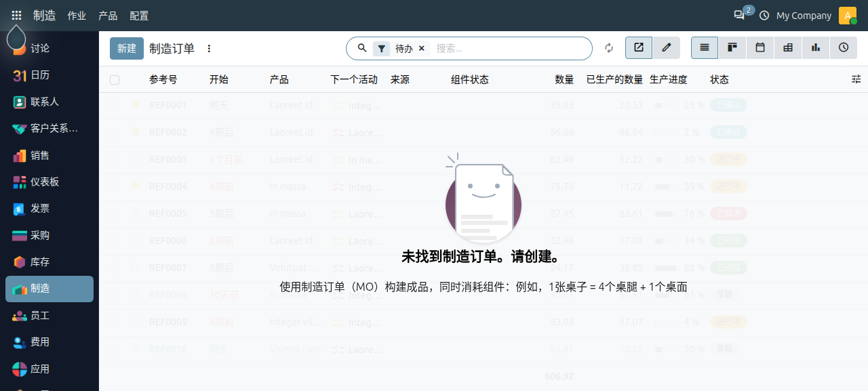Sort by the 参考号 column header

point(163,79)
